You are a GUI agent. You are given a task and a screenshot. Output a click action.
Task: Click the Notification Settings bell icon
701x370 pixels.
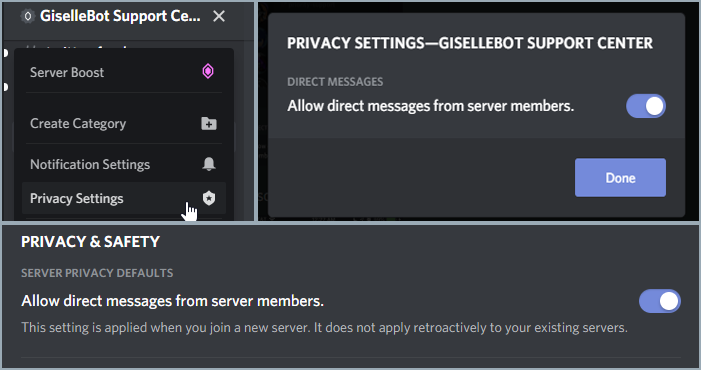(x=209, y=164)
